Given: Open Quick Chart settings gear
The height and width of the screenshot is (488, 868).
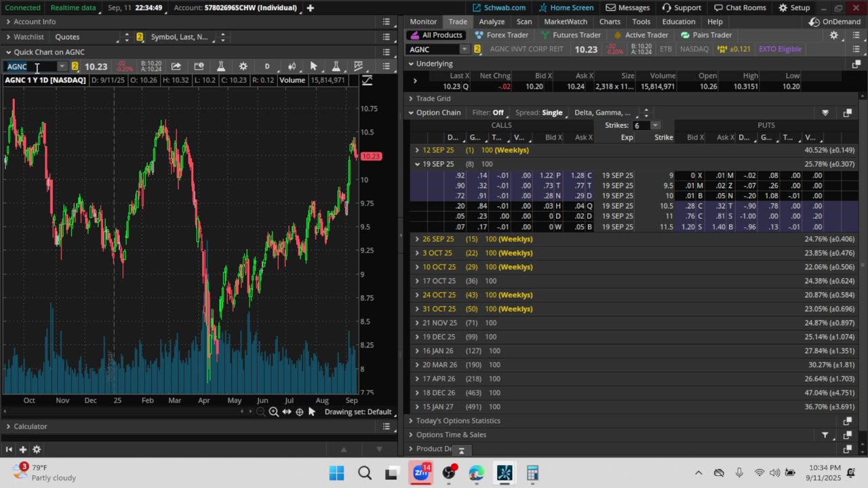Looking at the screenshot, I should [243, 66].
